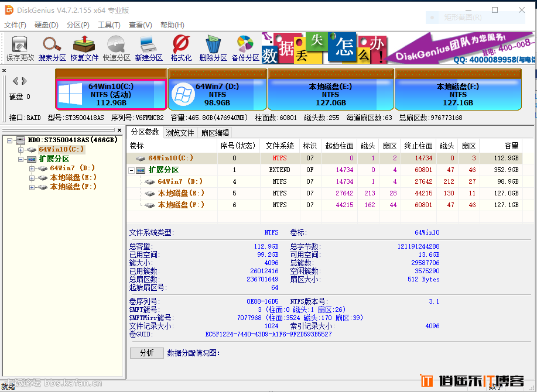Screen dimensions: 537x392
Task: Click the volume GUID value text
Action: click(268, 334)
